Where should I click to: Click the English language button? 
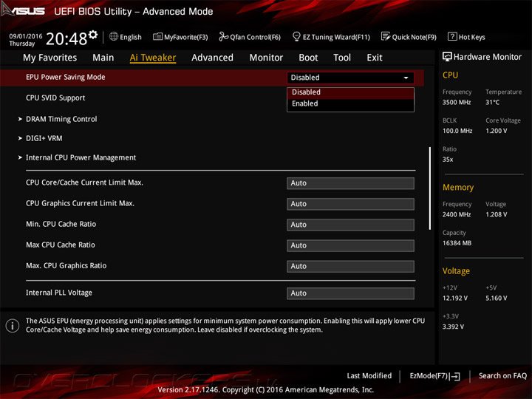click(126, 37)
